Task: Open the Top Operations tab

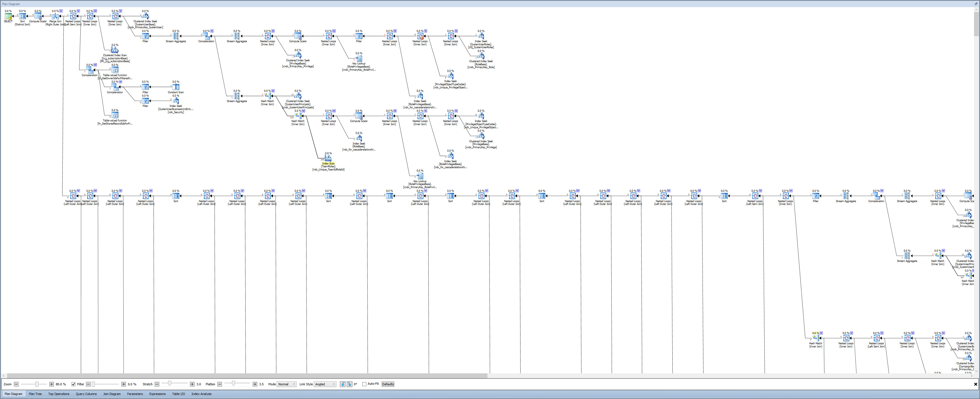Action: [x=59, y=394]
